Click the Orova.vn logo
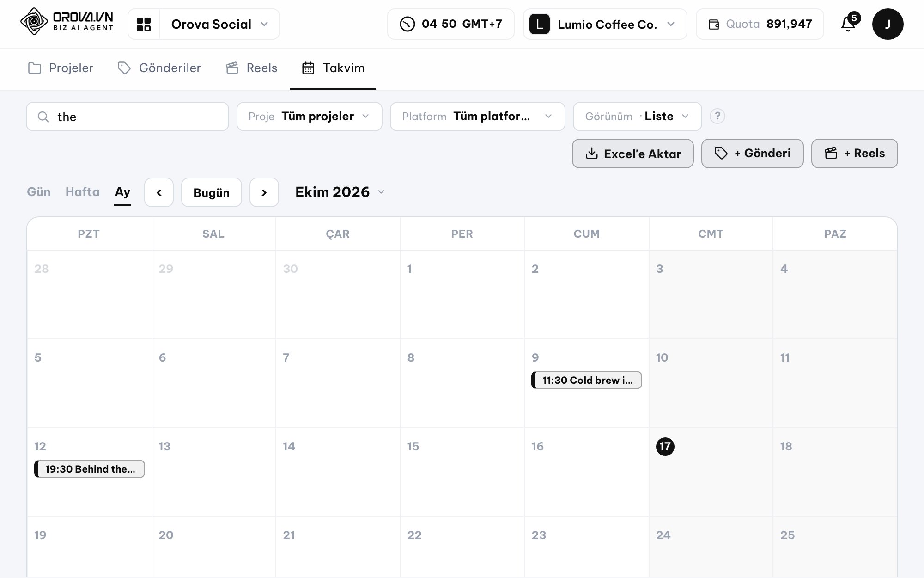The height and width of the screenshot is (578, 924). coord(67,22)
